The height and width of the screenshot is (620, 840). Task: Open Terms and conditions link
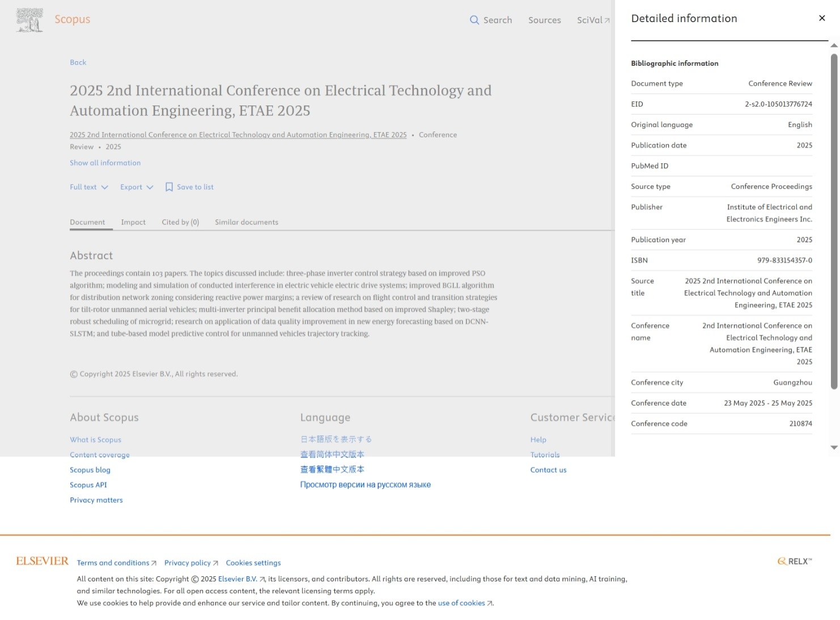[x=117, y=563]
